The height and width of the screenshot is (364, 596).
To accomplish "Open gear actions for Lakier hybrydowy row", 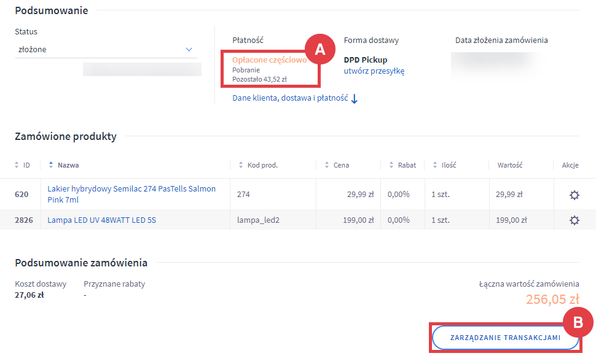I will tap(574, 195).
